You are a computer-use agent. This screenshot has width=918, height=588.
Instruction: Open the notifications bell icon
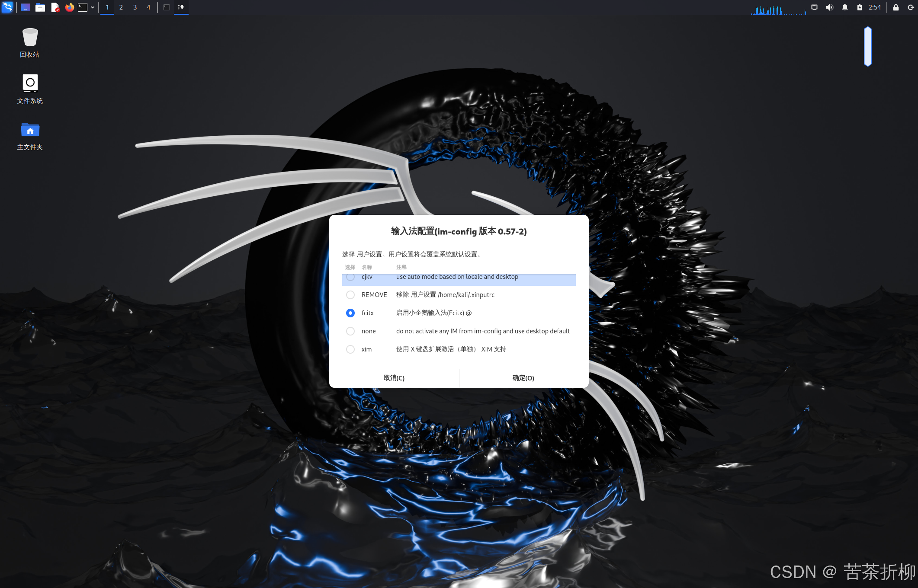(x=844, y=7)
